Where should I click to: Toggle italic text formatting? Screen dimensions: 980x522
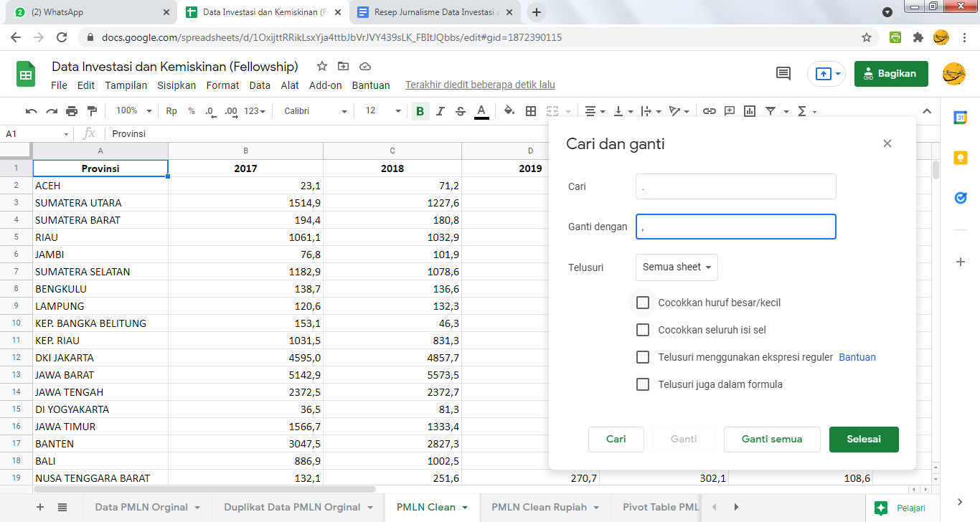click(x=440, y=111)
